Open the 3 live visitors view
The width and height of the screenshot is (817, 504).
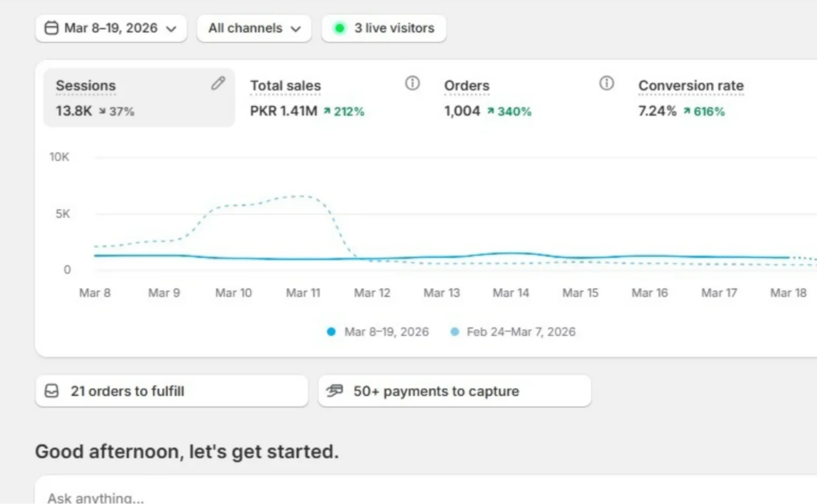[x=384, y=28]
